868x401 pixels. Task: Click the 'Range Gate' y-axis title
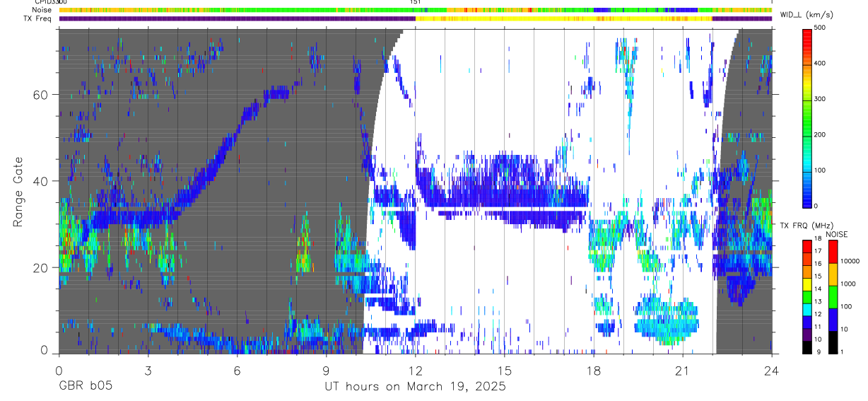[18, 192]
